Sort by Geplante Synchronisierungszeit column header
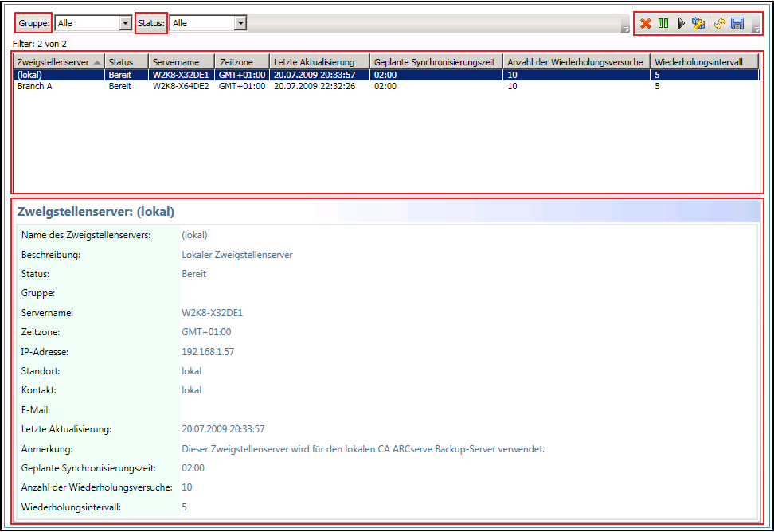This screenshot has height=532, width=774. pyautogui.click(x=436, y=61)
